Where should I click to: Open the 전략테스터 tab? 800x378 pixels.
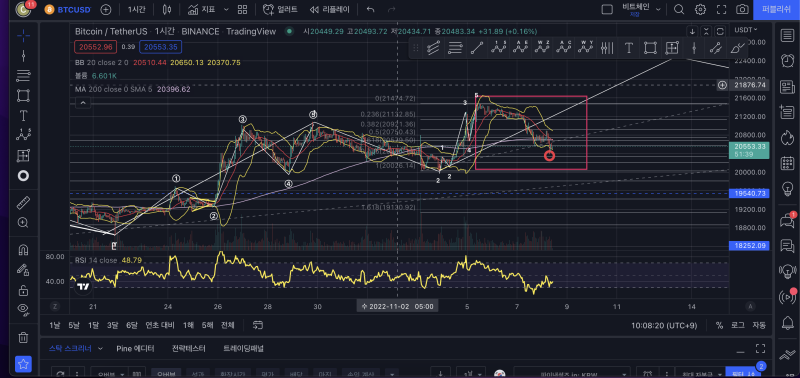(x=189, y=349)
